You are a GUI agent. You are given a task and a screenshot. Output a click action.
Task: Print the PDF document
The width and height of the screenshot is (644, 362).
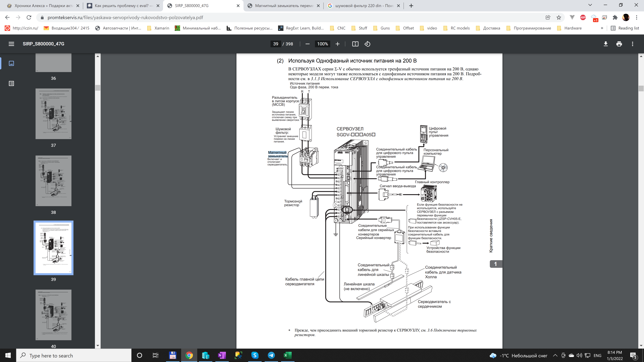click(619, 44)
